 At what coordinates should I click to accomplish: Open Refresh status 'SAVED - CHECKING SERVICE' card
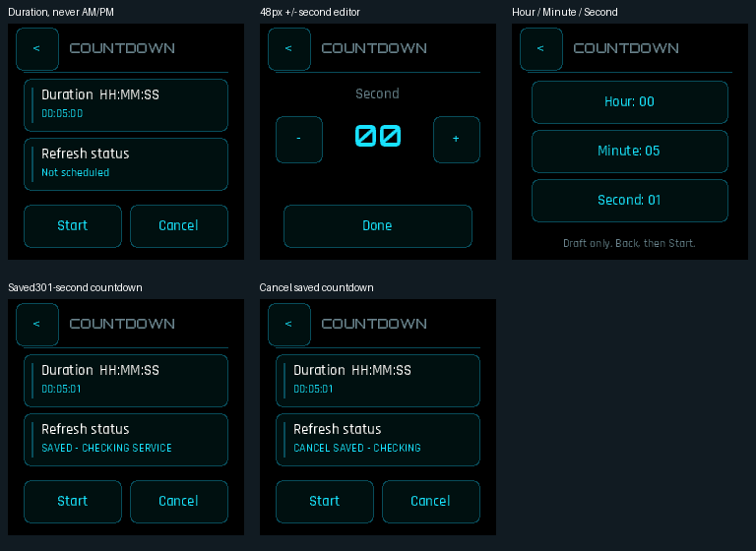point(126,440)
